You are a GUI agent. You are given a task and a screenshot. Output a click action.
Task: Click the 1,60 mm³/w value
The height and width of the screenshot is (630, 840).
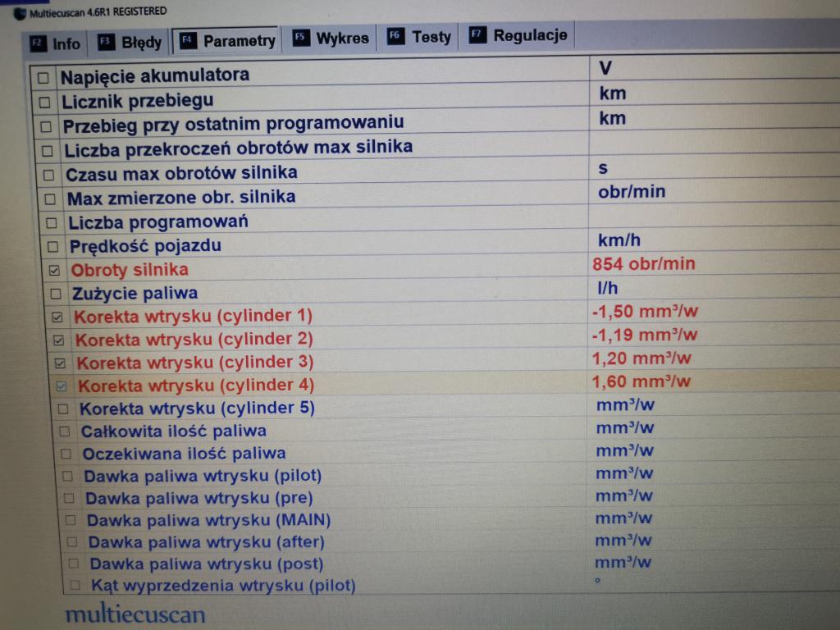click(641, 381)
